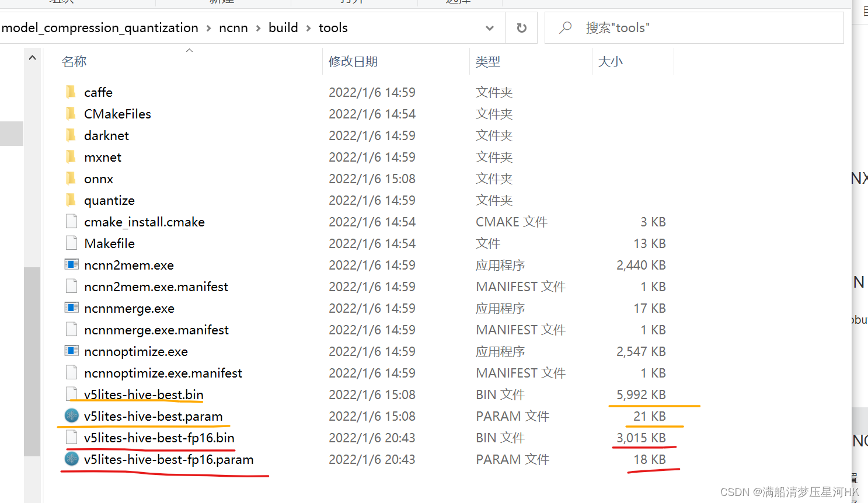
Task: Go to model_compression_quantization in the path
Action: click(x=100, y=28)
